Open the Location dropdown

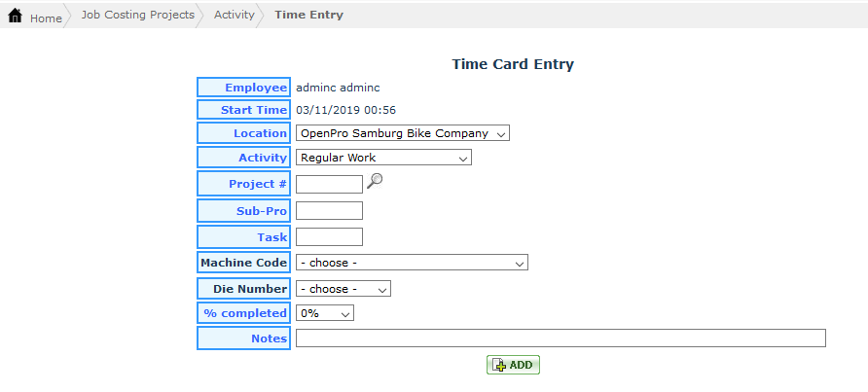coord(402,133)
